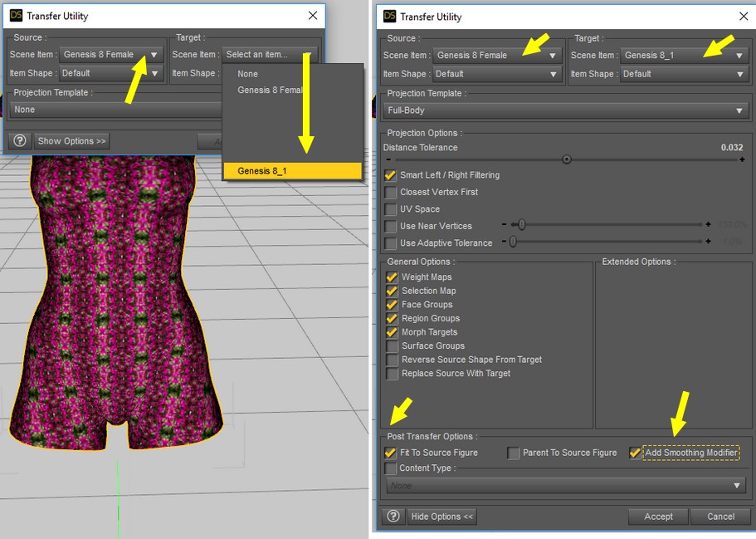
Task: Toggle Smart Left / Right Filtering checkbox
Action: click(390, 175)
